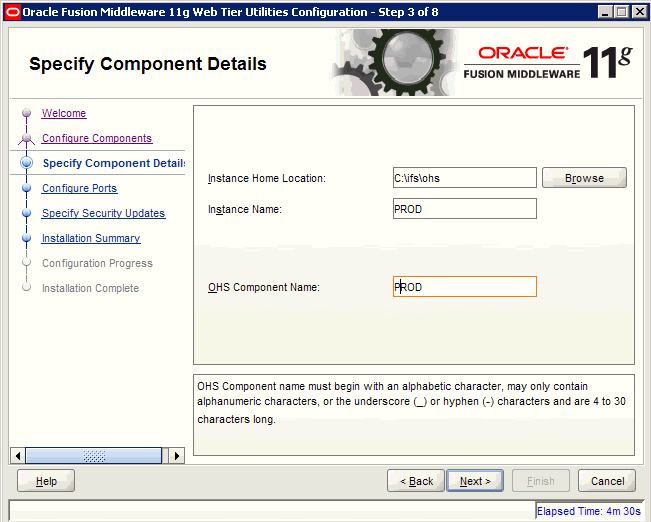Image resolution: width=651 pixels, height=522 pixels.
Task: Click the Configure Ports step bullet
Action: (27, 188)
